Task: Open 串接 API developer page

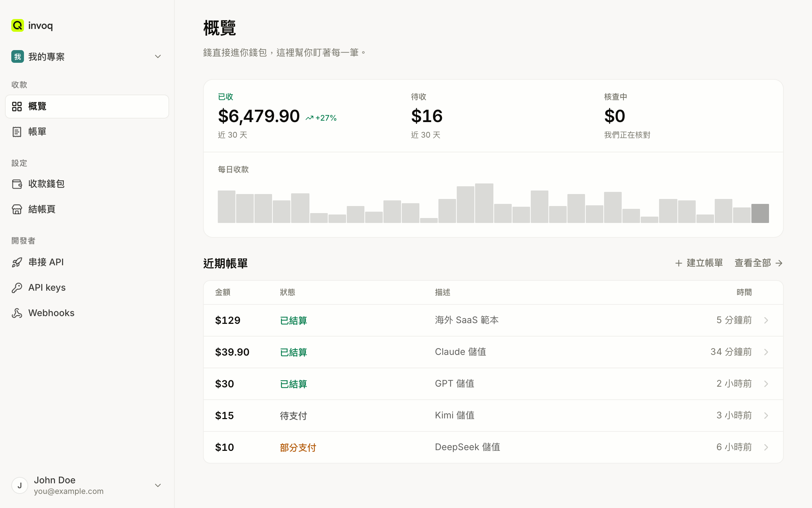Action: (x=87, y=262)
